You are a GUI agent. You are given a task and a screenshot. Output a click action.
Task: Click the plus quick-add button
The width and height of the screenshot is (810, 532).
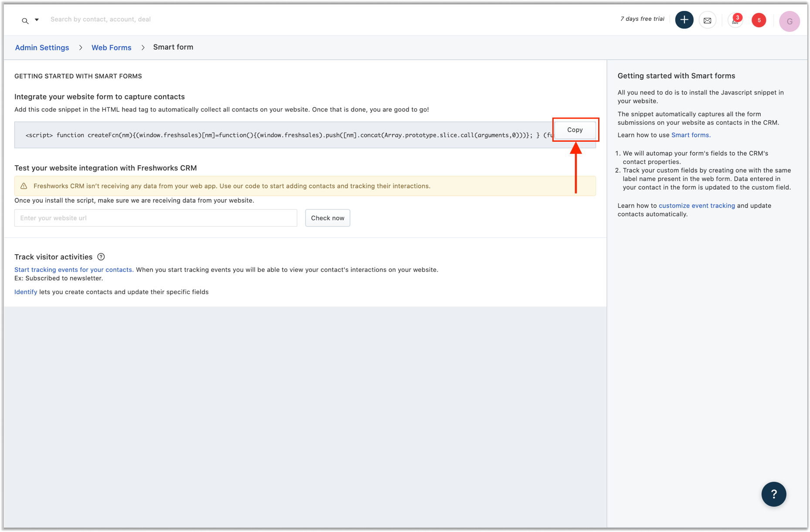tap(684, 20)
